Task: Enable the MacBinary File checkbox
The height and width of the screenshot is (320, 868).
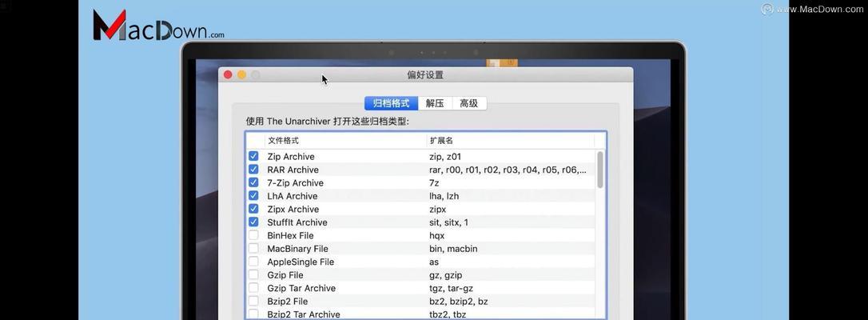Action: tap(253, 249)
